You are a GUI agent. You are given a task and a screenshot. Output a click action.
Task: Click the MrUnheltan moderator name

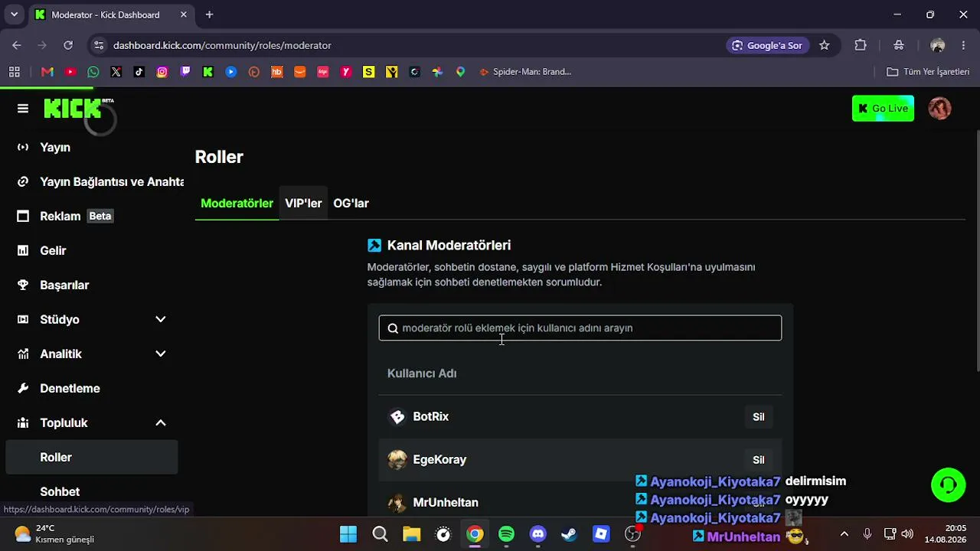pos(446,503)
